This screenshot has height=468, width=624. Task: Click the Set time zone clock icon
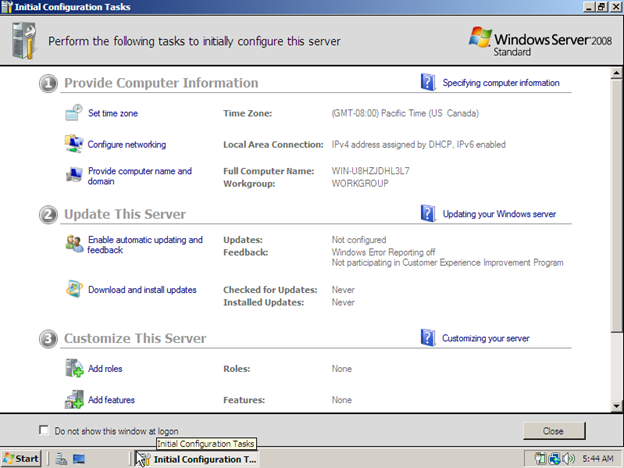(74, 113)
